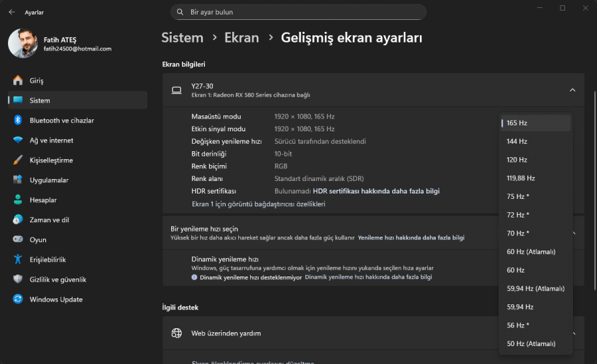This screenshot has height=364, width=597.
Task: Choose 120 Hz from the list
Action: click(x=517, y=160)
